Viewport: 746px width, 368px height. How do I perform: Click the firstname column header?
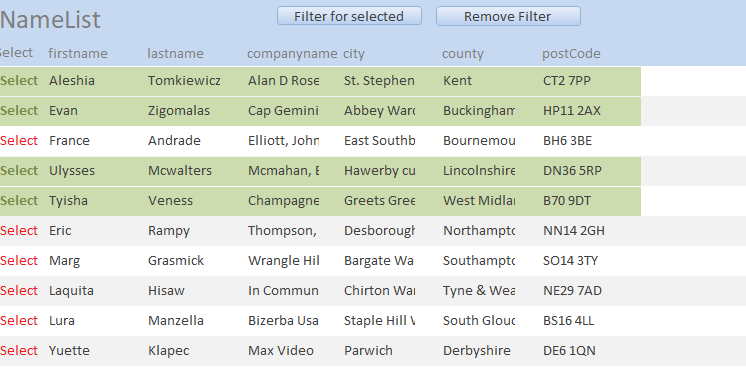[78, 53]
